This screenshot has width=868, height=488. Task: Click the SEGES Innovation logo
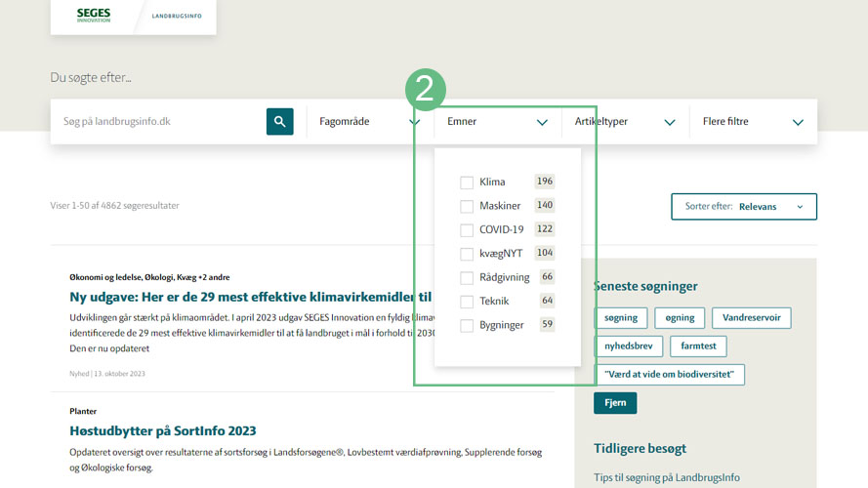[x=94, y=16]
